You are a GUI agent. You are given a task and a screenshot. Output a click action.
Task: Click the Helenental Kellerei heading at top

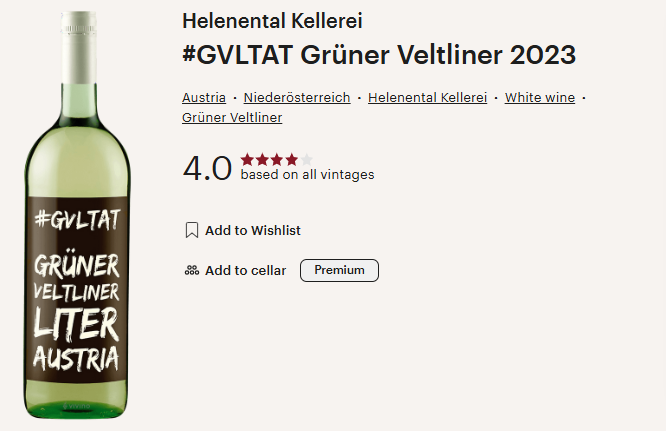272,21
